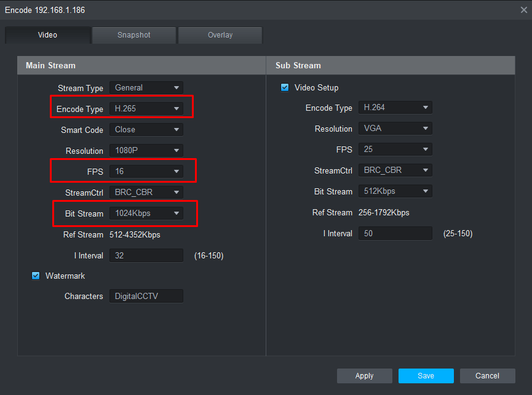Open Sub Stream Encode Type H.264 dropdown

(x=395, y=108)
